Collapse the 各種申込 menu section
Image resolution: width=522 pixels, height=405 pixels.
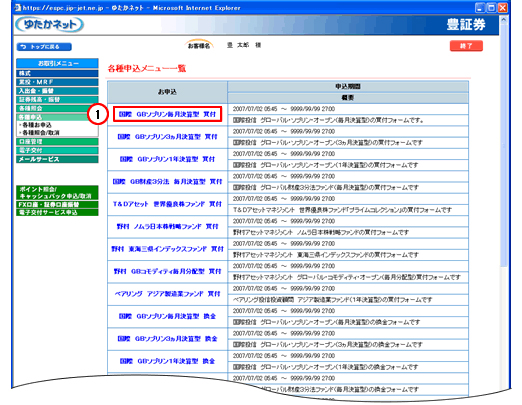pyautogui.click(x=57, y=117)
